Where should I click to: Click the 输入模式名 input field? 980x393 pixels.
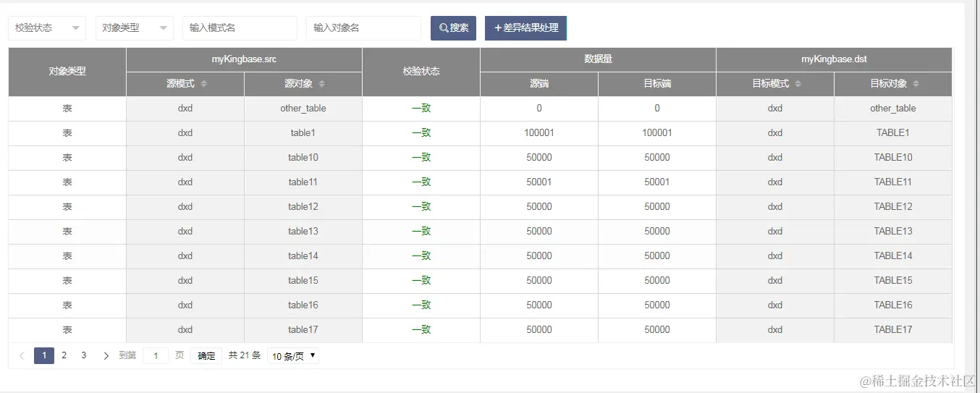(x=240, y=28)
